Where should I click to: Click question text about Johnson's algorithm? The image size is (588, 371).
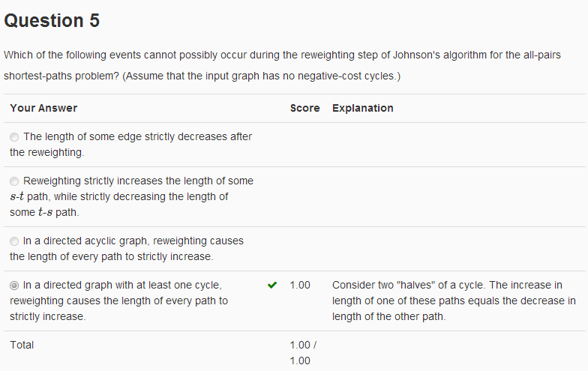pos(282,65)
